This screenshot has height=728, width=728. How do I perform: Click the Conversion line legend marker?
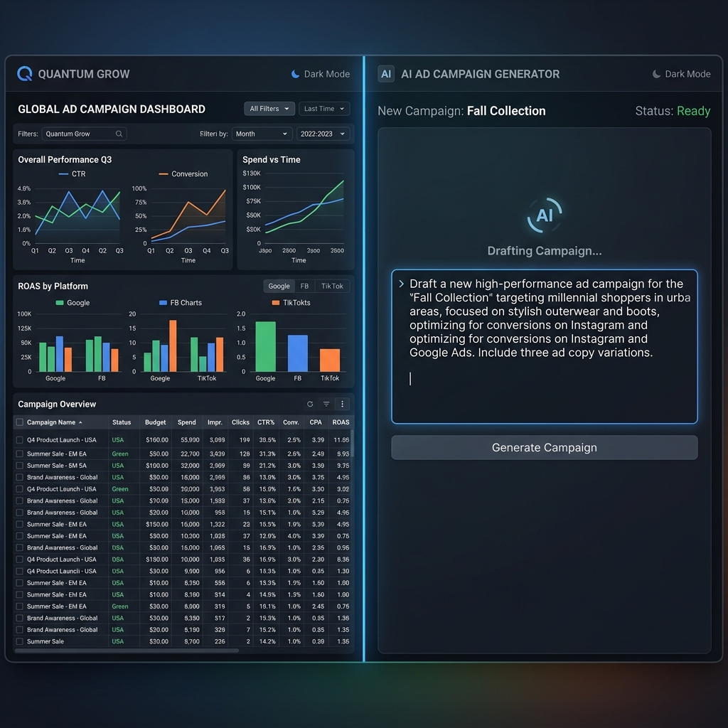pyautogui.click(x=164, y=174)
